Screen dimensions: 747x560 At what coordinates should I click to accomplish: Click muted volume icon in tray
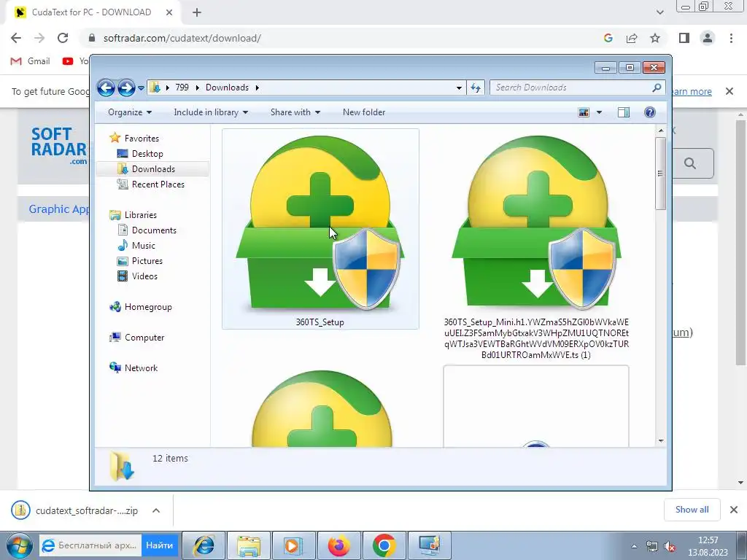tap(670, 546)
